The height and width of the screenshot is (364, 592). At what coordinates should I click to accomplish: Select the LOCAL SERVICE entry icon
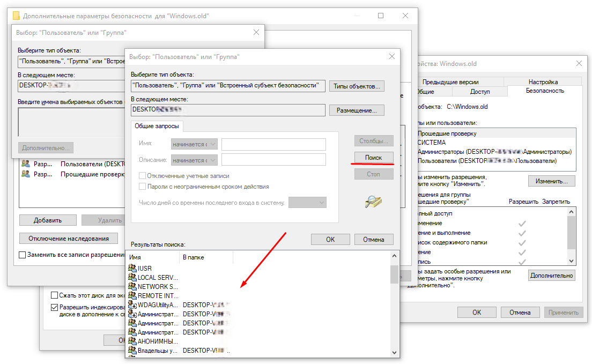132,277
